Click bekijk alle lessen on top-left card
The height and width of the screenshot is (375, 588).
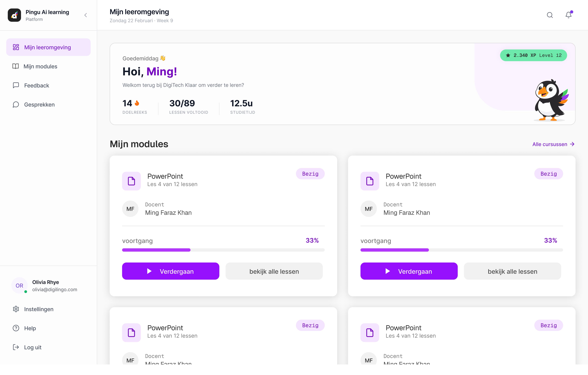click(x=274, y=271)
